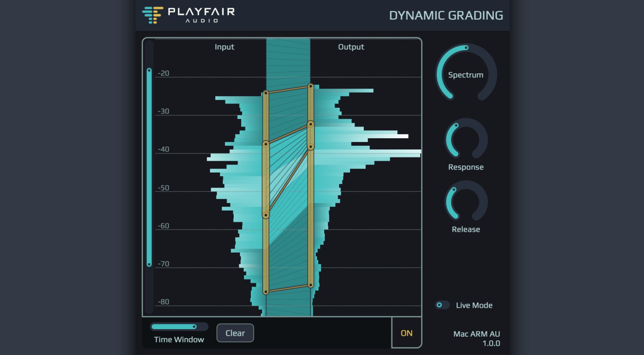Click the Response knob
The image size is (644, 355).
pyautogui.click(x=466, y=140)
